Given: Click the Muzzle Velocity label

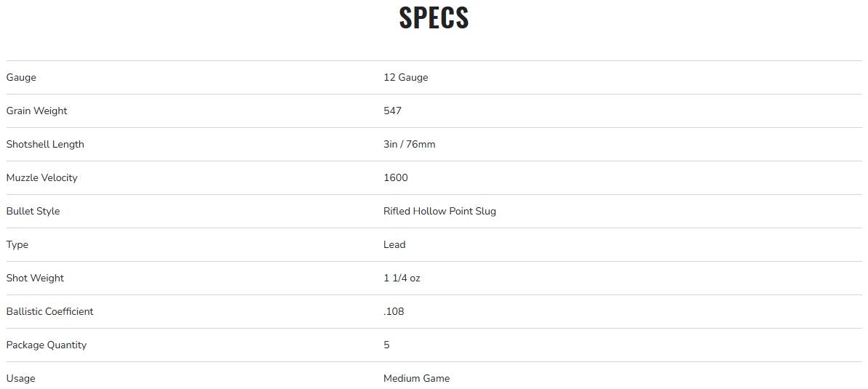Looking at the screenshot, I should pyautogui.click(x=41, y=178).
